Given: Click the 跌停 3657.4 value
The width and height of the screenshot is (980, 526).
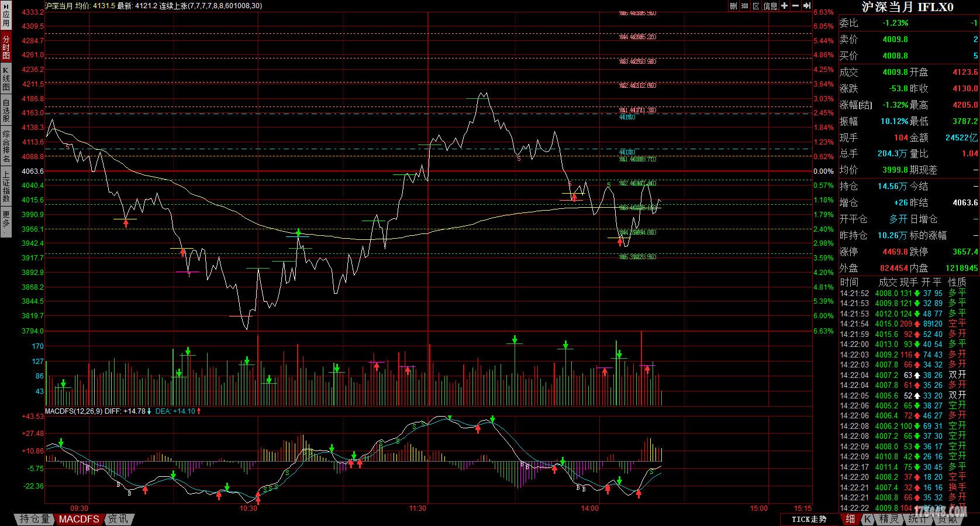Looking at the screenshot, I should point(965,252).
